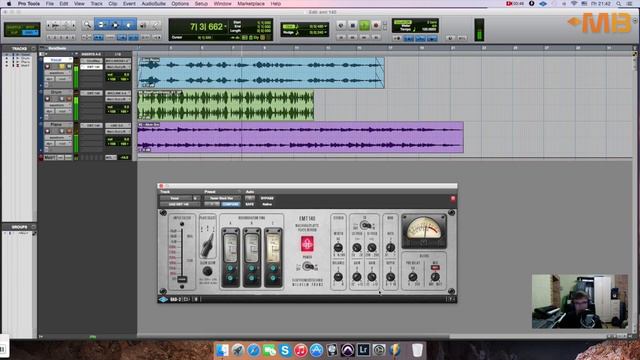
Task: Toggle the plugin automation SAFE button
Action: 249,204
